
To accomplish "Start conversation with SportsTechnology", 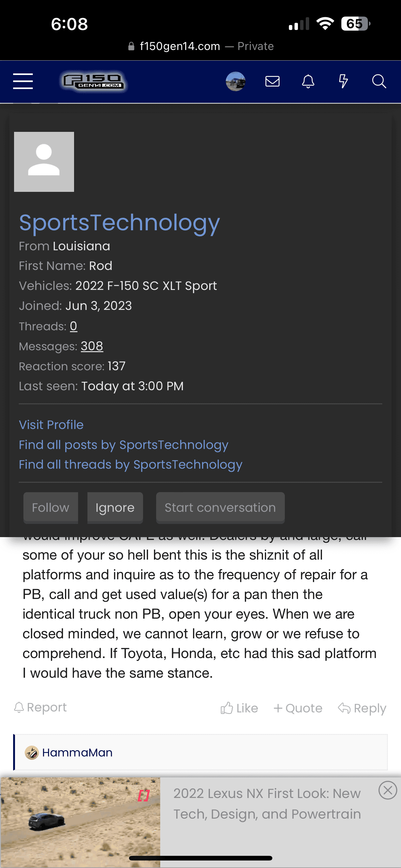I will (x=220, y=507).
